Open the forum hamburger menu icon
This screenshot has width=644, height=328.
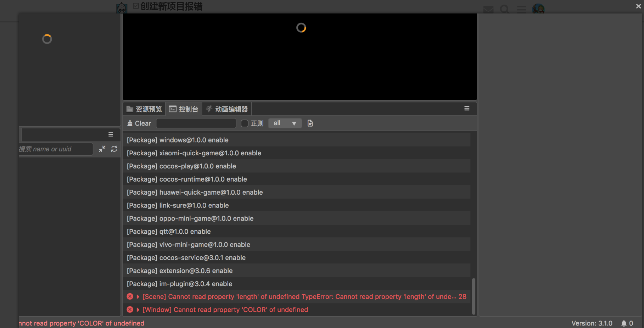click(521, 9)
